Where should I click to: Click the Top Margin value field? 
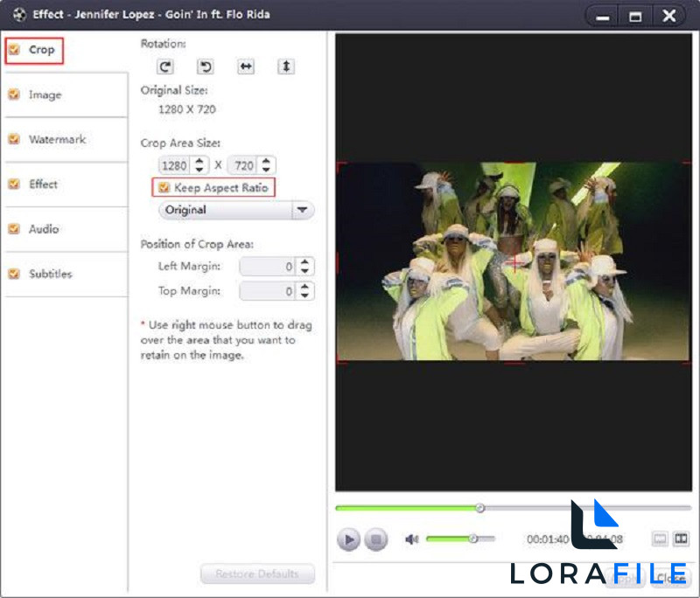click(x=267, y=291)
